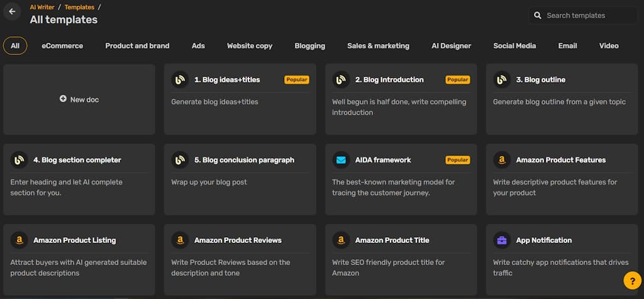The width and height of the screenshot is (644, 299).
Task: Go to the Templates breadcrumb link
Action: coord(79,8)
